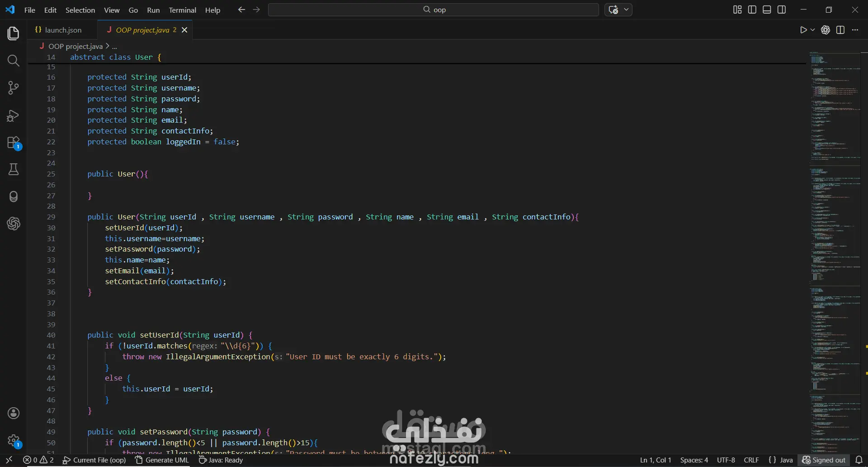Open the Go menu

click(133, 10)
